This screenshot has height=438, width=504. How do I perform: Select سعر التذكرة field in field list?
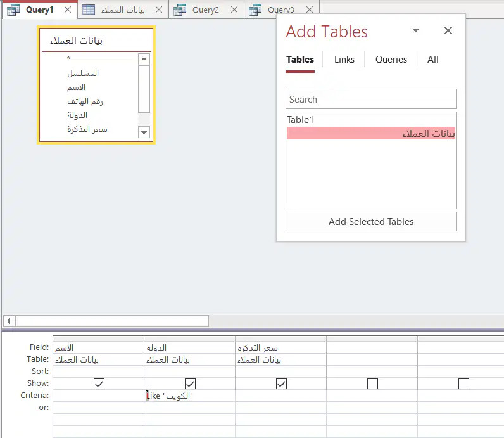tap(87, 129)
